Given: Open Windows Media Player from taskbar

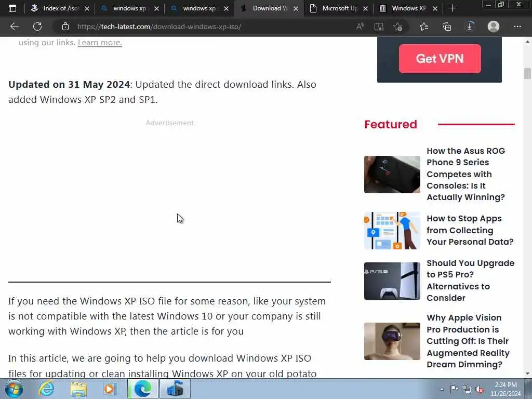Looking at the screenshot, I should coord(110,389).
